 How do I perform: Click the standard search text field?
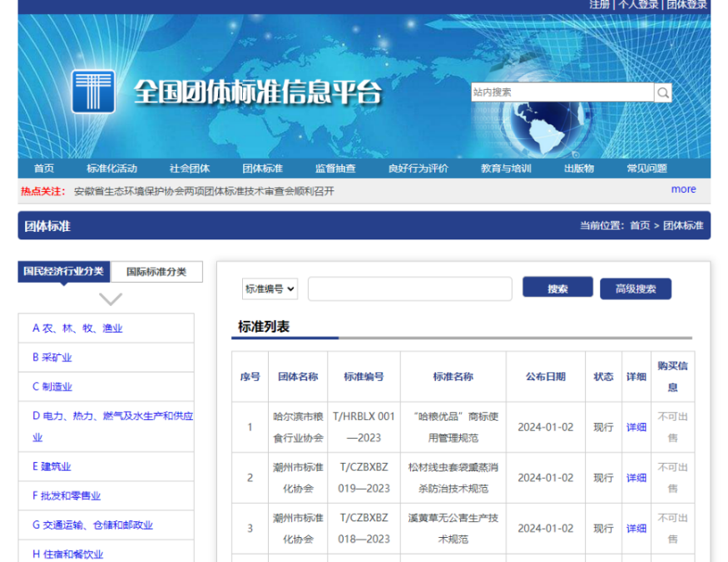tap(410, 288)
